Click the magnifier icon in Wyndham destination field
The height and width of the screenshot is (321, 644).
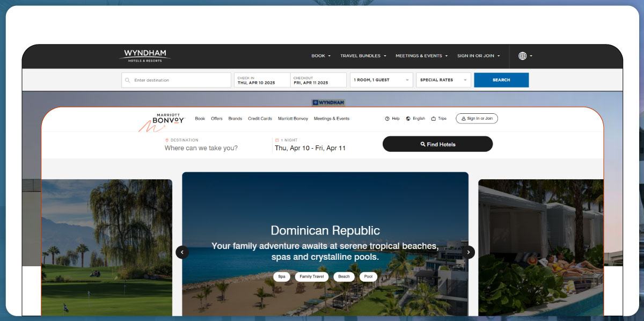[x=127, y=81]
